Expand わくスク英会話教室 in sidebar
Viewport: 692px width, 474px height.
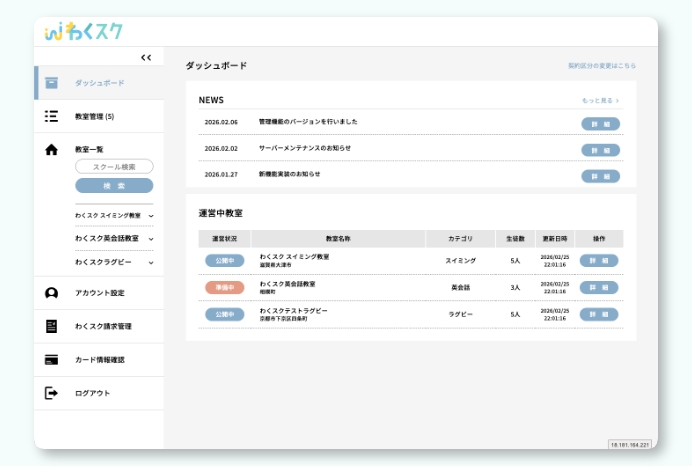tap(151, 239)
